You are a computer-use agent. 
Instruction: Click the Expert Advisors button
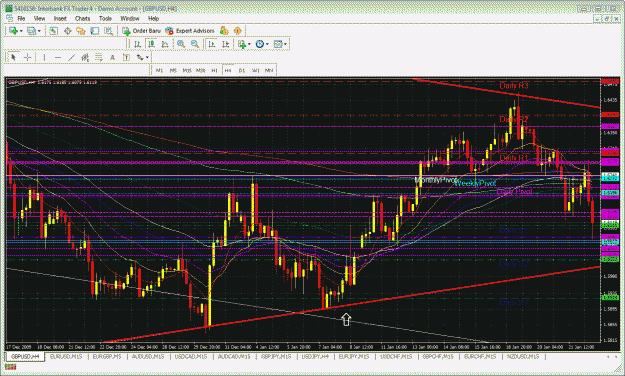(x=190, y=31)
